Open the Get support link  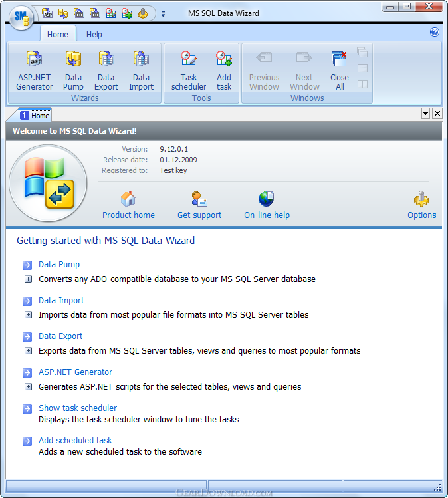[x=199, y=215]
